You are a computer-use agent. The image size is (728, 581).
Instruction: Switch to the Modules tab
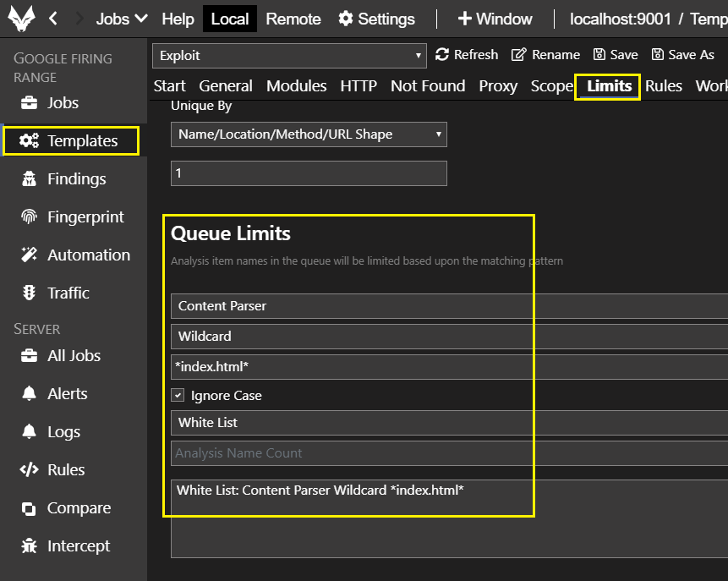coord(296,86)
